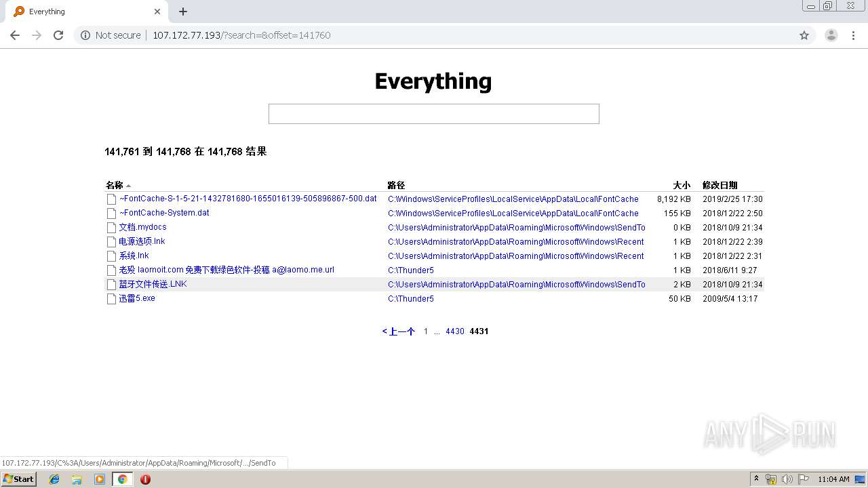This screenshot has height=488, width=868.
Task: Open SendTo path of 蓝牙文件传送.LNK
Action: [x=517, y=285]
